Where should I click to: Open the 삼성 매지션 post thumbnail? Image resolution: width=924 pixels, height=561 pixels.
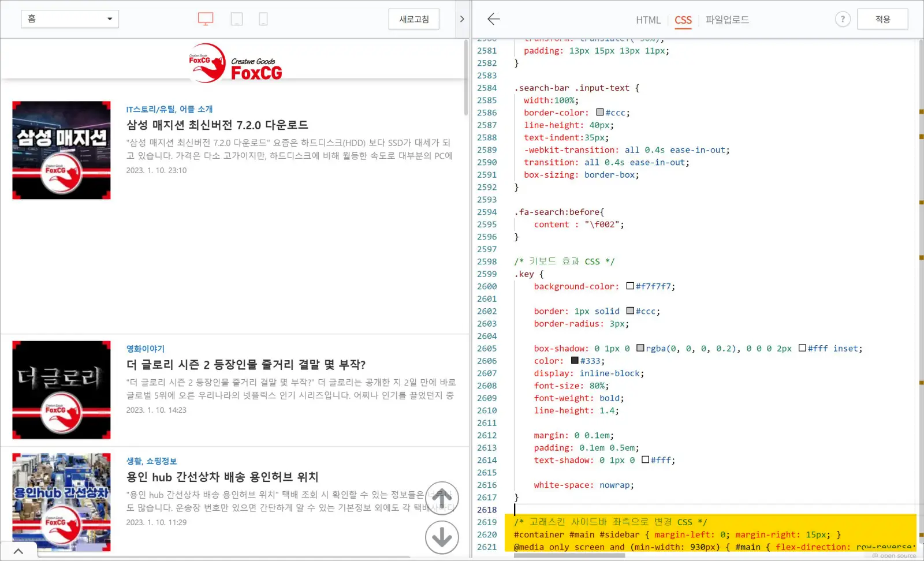(61, 150)
